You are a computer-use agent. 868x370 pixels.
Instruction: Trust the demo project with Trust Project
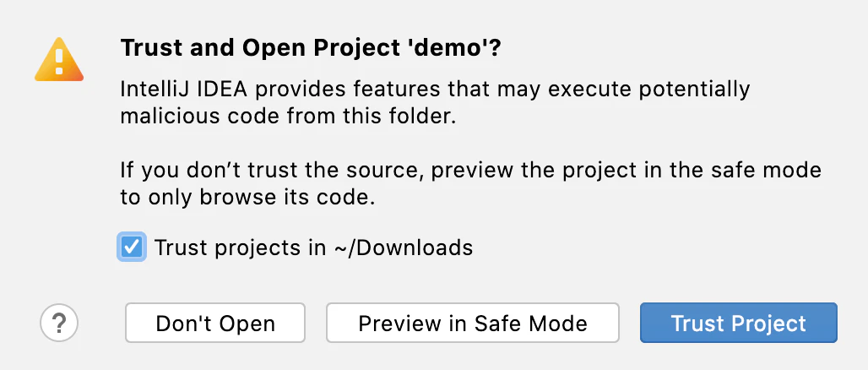pyautogui.click(x=739, y=323)
